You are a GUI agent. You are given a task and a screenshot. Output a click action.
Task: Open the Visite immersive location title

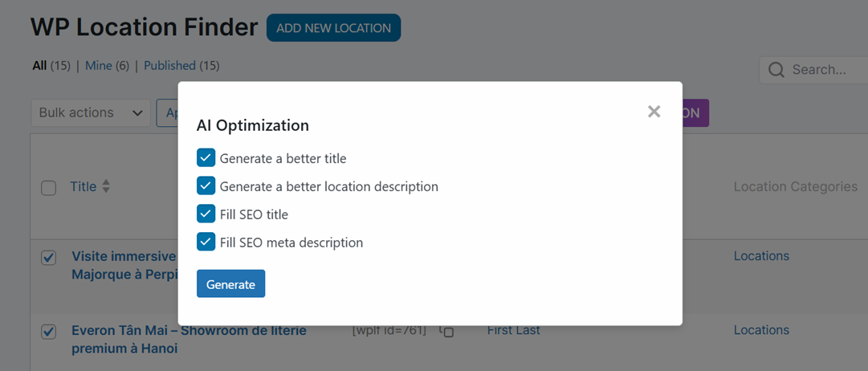click(x=124, y=266)
